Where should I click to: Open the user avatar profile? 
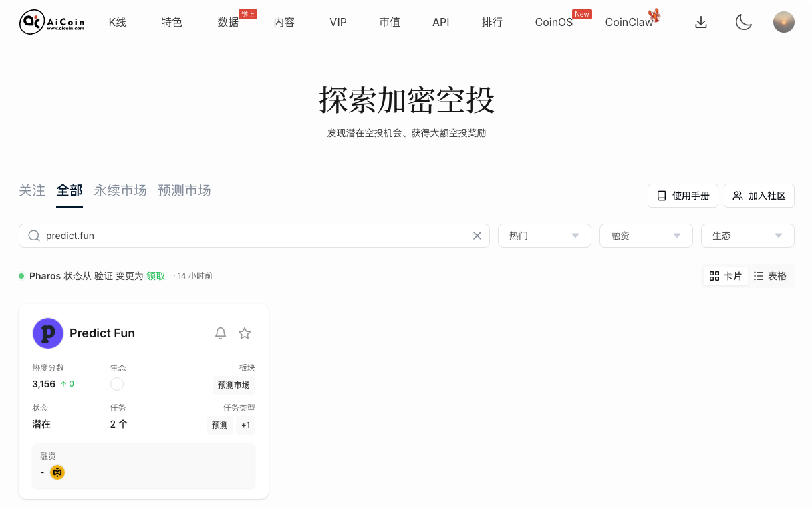click(x=783, y=23)
